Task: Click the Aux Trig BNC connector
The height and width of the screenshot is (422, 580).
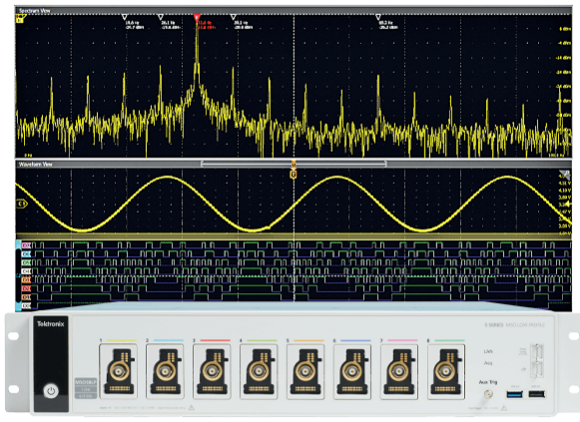Action: pos(488,395)
